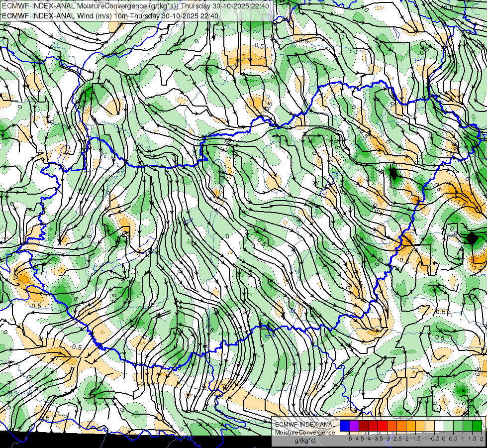
Task: Click the legend value '-4.5'
Action: (359, 439)
